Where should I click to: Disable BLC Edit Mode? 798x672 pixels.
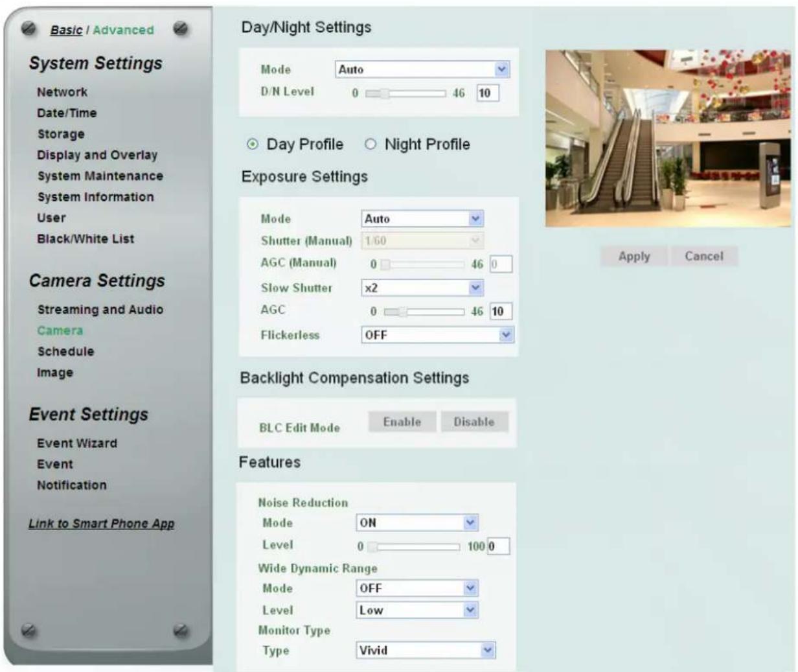[474, 422]
